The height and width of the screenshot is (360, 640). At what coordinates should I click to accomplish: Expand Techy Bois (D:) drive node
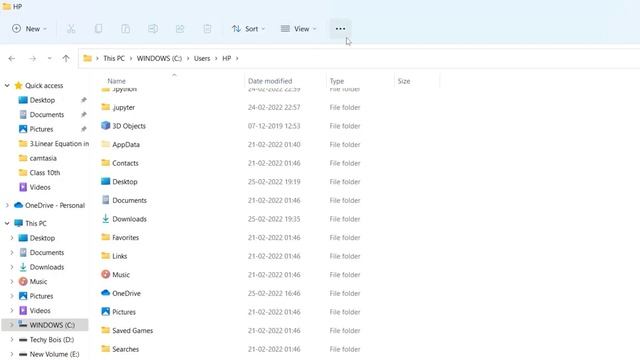12,340
